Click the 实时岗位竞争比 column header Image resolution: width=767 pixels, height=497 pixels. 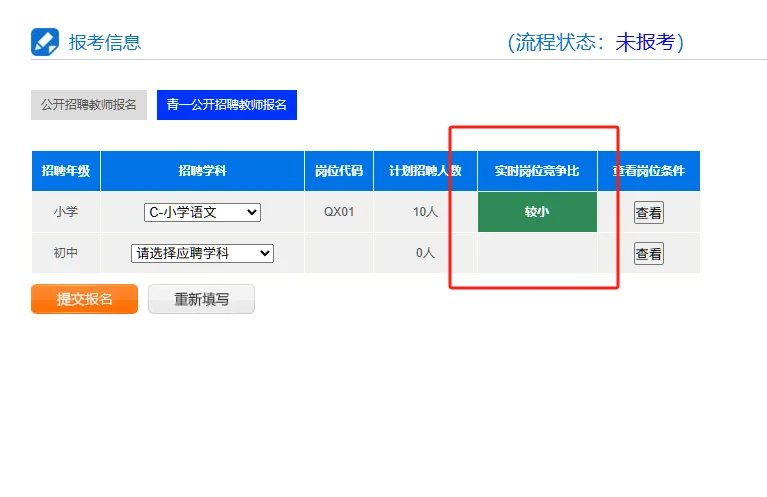click(x=537, y=171)
